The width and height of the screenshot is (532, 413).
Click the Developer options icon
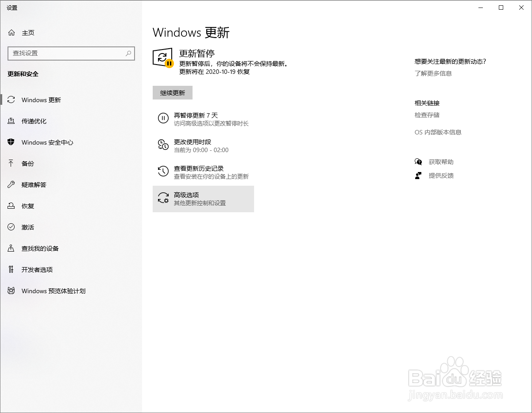point(12,270)
